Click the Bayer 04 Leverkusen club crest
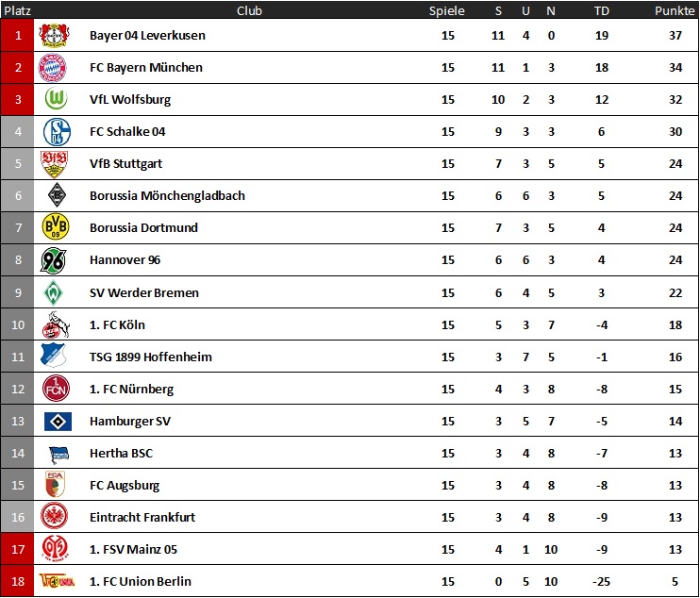This screenshot has width=700, height=598. [x=54, y=35]
